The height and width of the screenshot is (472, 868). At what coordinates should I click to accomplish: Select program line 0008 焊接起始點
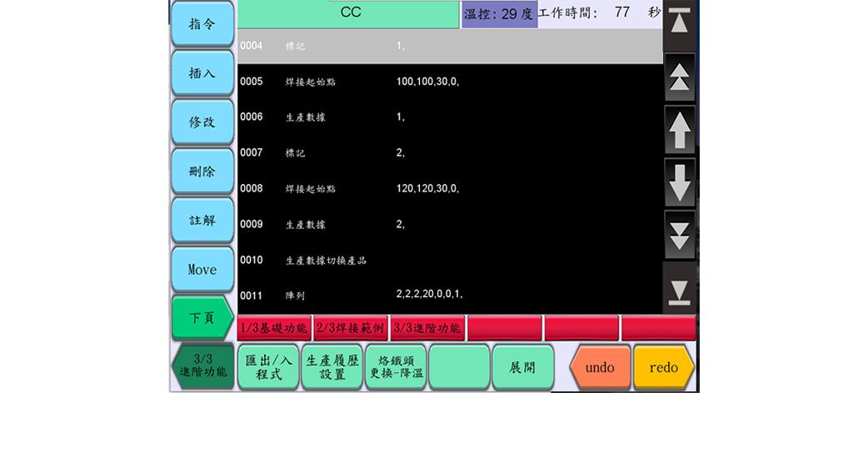(x=450, y=189)
